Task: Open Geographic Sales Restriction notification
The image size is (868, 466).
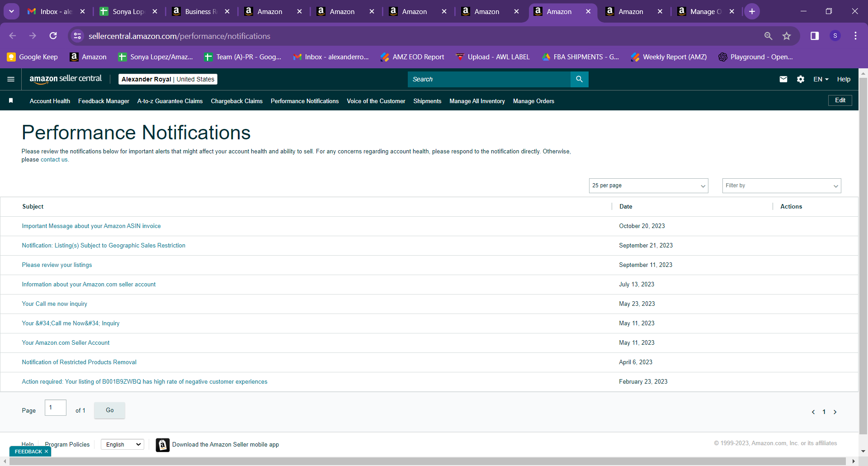Action: [x=104, y=246]
